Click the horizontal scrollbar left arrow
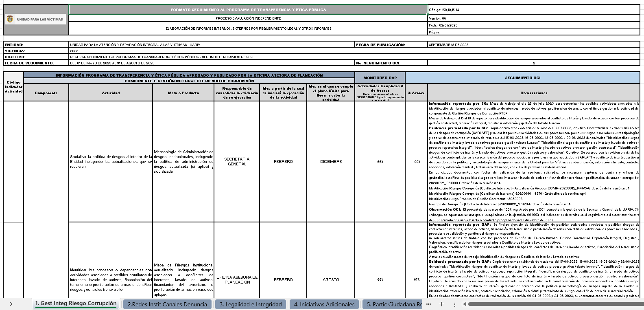 tap(465, 304)
